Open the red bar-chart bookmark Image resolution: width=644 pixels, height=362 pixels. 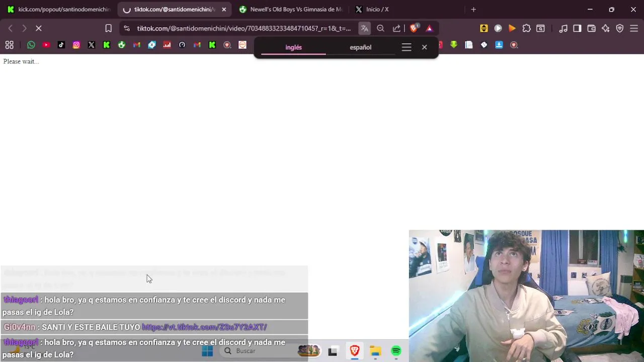167,45
